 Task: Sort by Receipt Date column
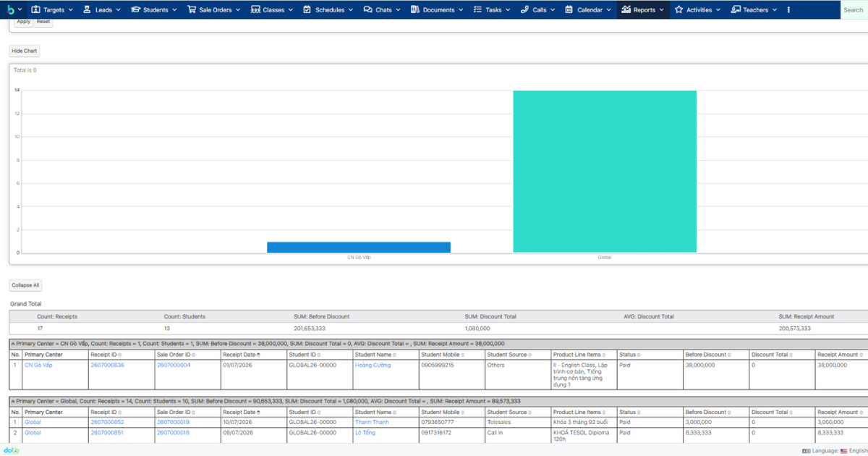click(240, 355)
